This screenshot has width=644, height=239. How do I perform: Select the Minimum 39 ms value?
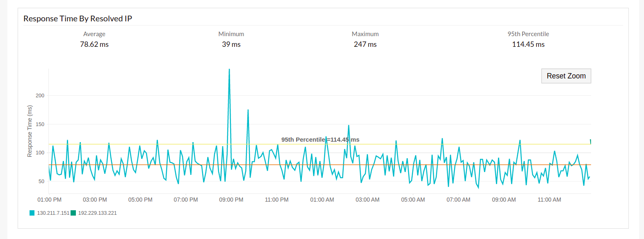point(231,44)
